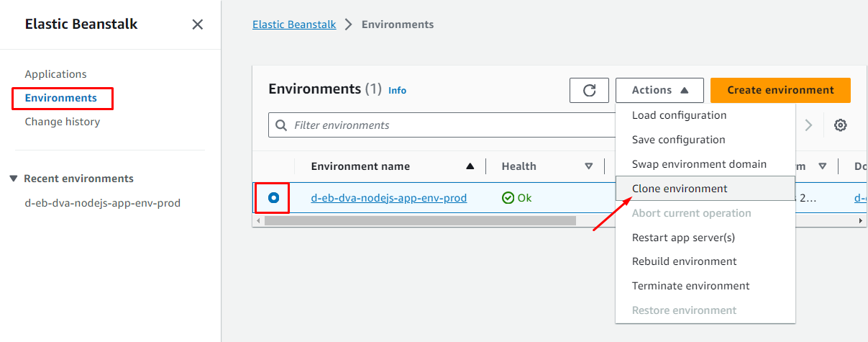Click the refresh environments icon button
The width and height of the screenshot is (868, 342).
(589, 90)
